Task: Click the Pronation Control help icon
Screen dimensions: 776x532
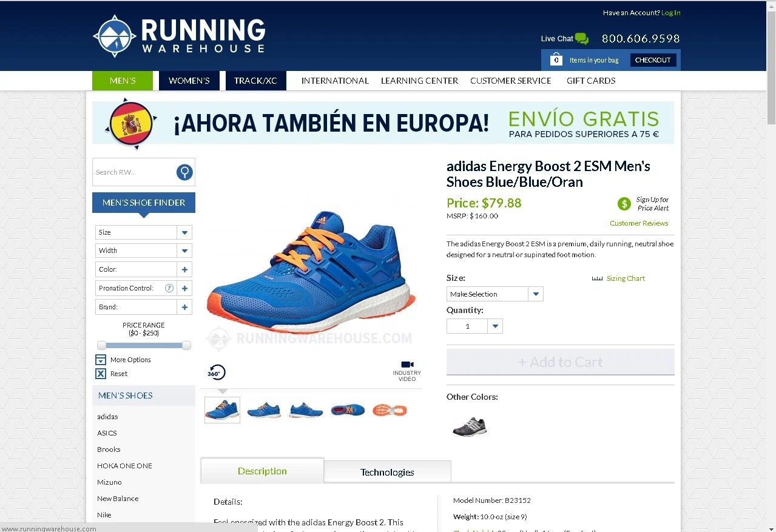Action: (169, 288)
